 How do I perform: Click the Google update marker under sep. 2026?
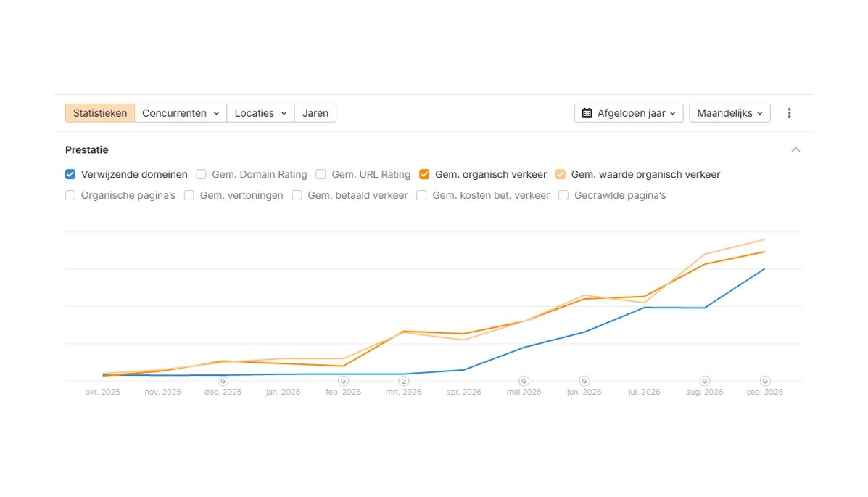click(x=764, y=381)
